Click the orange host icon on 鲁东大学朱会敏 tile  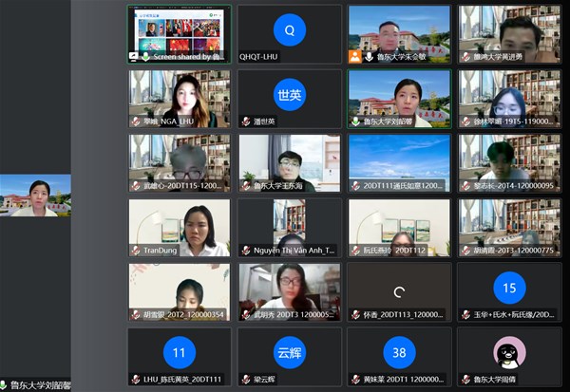pos(355,57)
